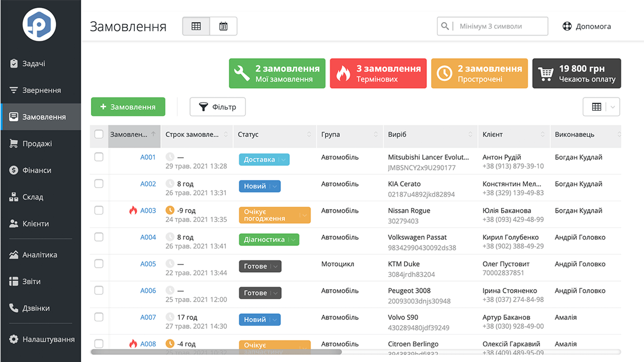The height and width of the screenshot is (362, 644).
Task: Open Фінанси section
Action: 40,170
